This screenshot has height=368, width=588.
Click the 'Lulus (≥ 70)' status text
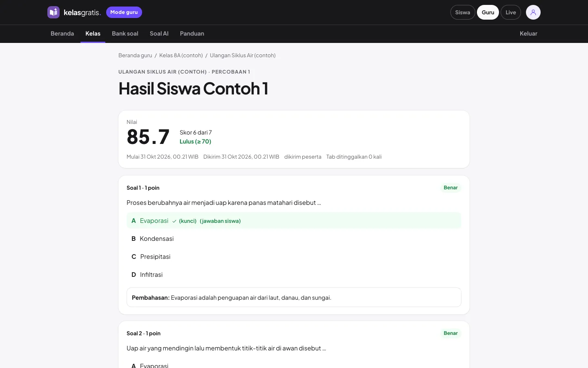pos(195,141)
